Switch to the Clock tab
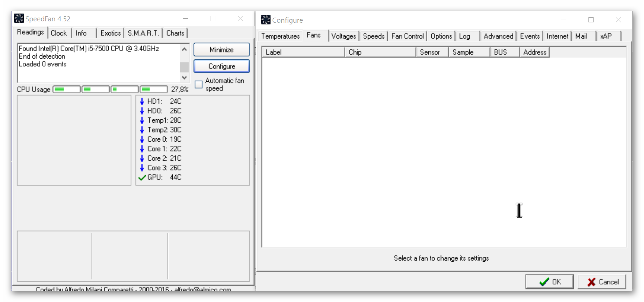The height and width of the screenshot is (302, 644). click(59, 33)
